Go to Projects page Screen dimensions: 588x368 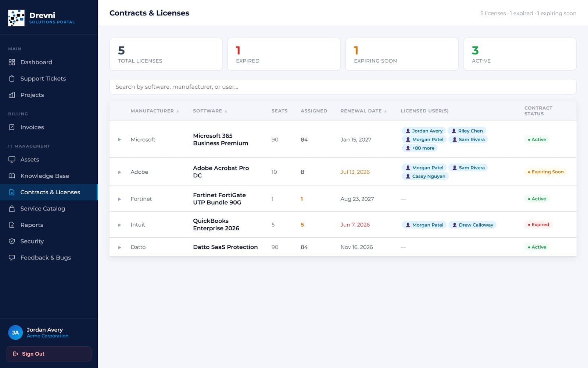click(x=49, y=95)
